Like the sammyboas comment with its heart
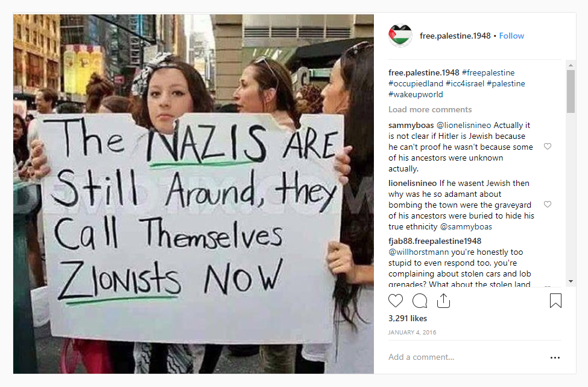The width and height of the screenshot is (588, 387). 548,146
